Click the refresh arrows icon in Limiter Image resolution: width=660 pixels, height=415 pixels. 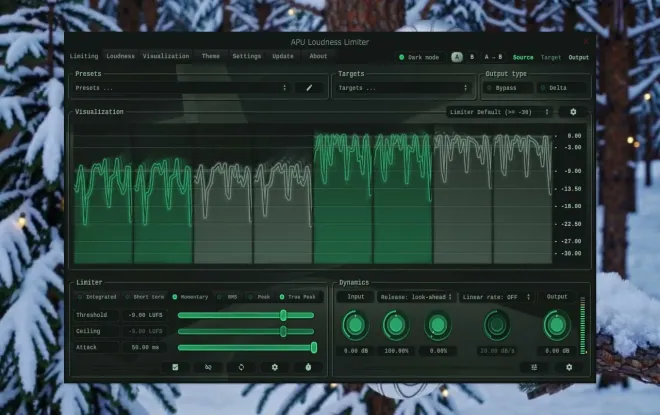point(241,367)
